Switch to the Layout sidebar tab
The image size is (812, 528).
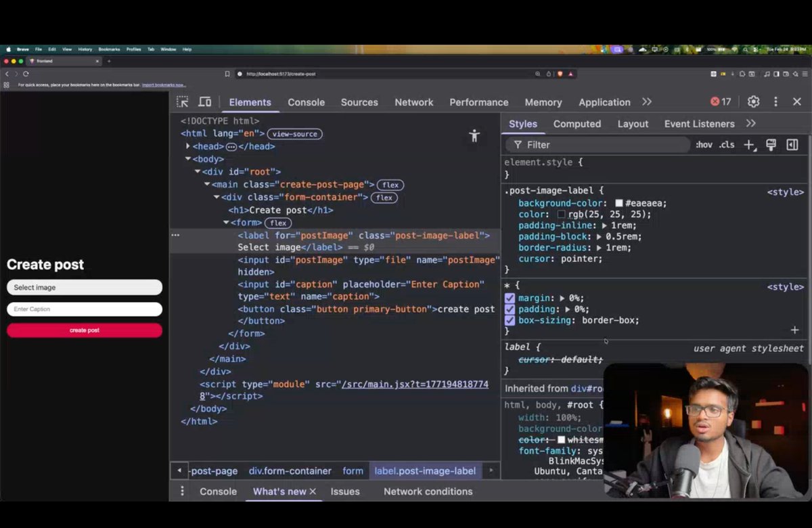coord(633,124)
